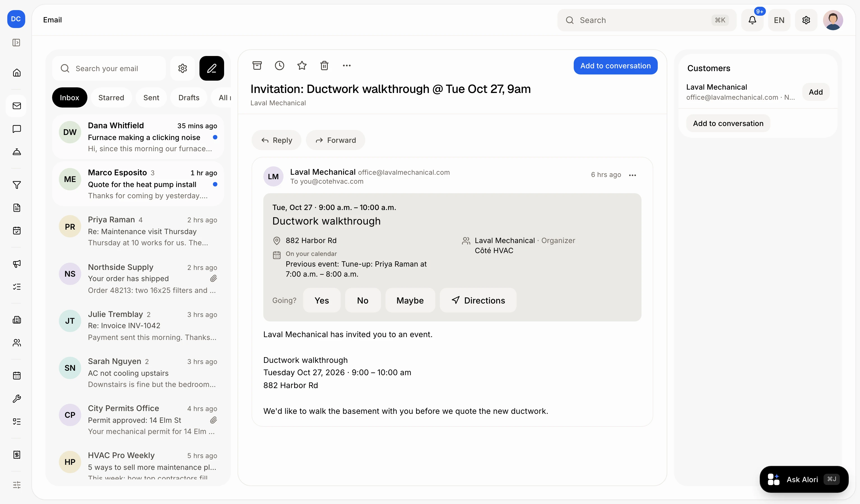Focus the global Search field
860x504 pixels.
(x=647, y=20)
